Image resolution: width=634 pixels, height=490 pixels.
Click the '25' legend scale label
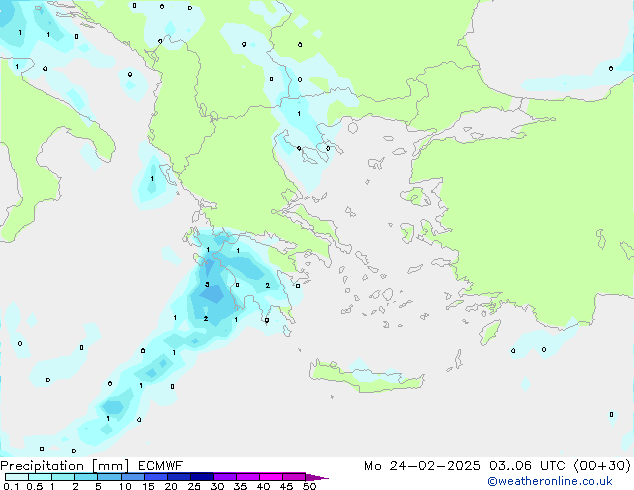point(194,486)
